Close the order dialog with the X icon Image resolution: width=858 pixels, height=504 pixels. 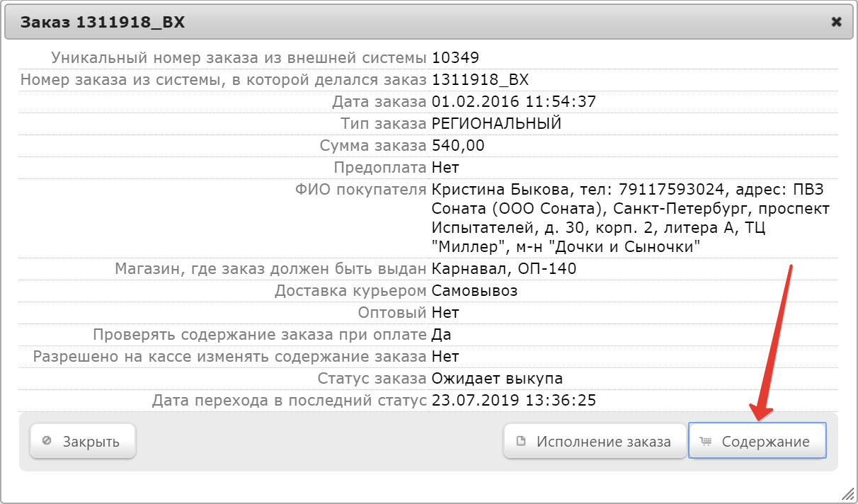click(836, 22)
